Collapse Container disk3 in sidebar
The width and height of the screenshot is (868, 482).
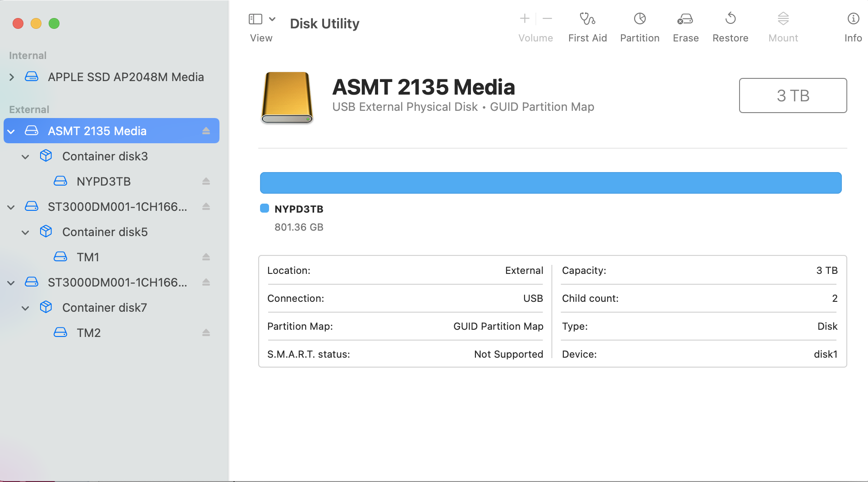[x=26, y=157]
